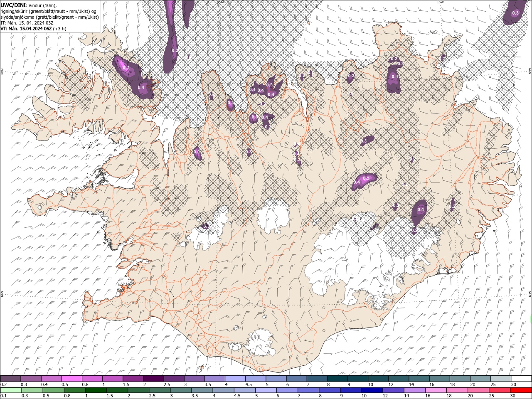Pick the 3.5–4 grey-blue rain swatch
This screenshot has height=399, width=532.
click(202, 390)
